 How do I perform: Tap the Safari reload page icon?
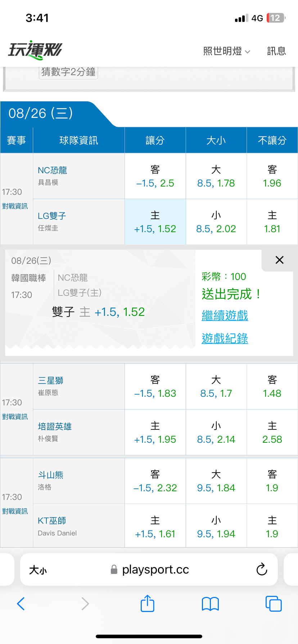click(x=262, y=569)
